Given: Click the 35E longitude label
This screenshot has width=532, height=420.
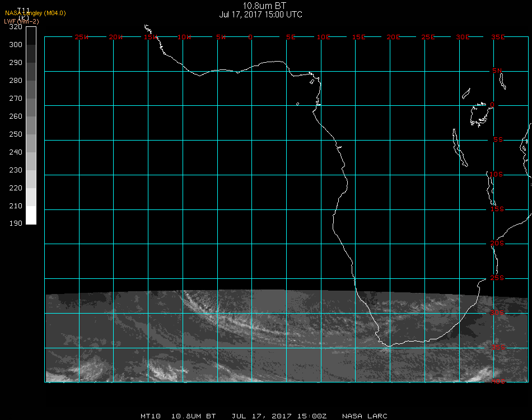Looking at the screenshot, I should [x=498, y=37].
